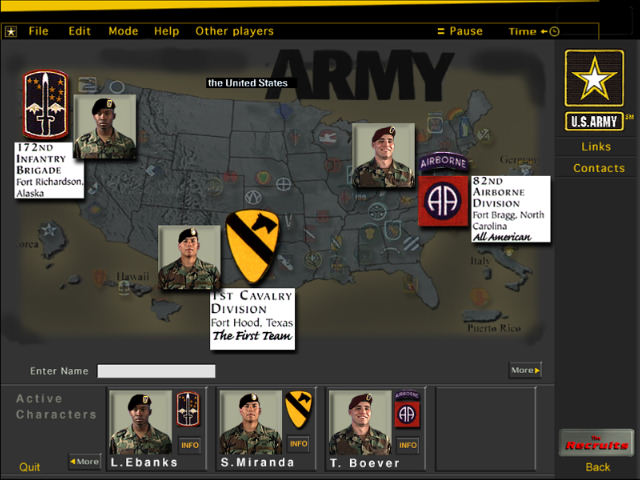Viewport: 640px width, 480px height.
Task: Click the 172nd Infantry Brigade insignia on map
Action: coord(45,105)
